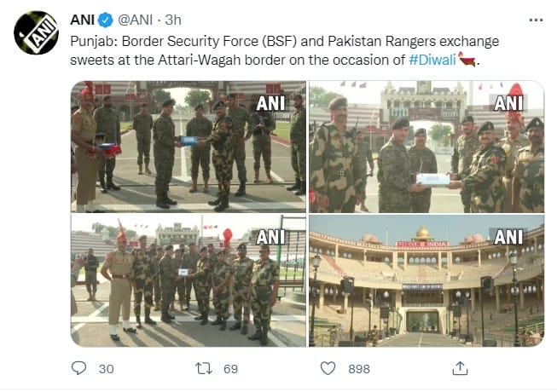The width and height of the screenshot is (557, 392).
Task: Click the ANI display name
Action: 82,20
